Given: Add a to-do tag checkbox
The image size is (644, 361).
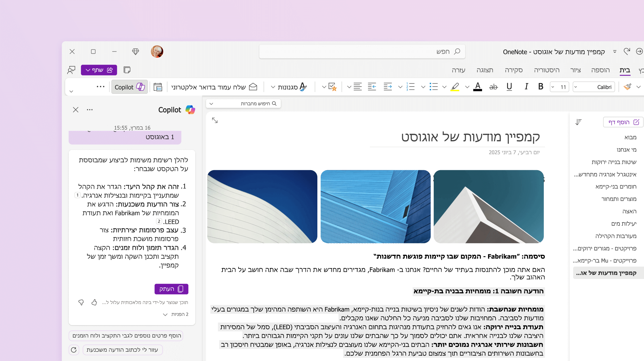Looking at the screenshot, I should click(333, 87).
